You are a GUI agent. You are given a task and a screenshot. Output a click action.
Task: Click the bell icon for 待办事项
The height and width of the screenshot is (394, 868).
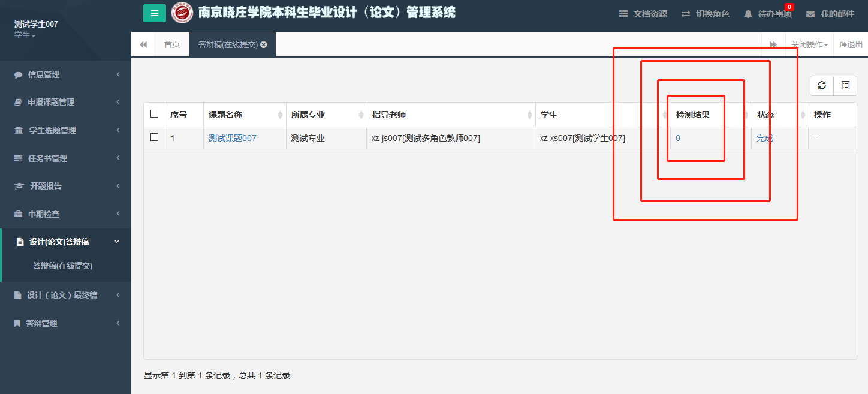748,14
